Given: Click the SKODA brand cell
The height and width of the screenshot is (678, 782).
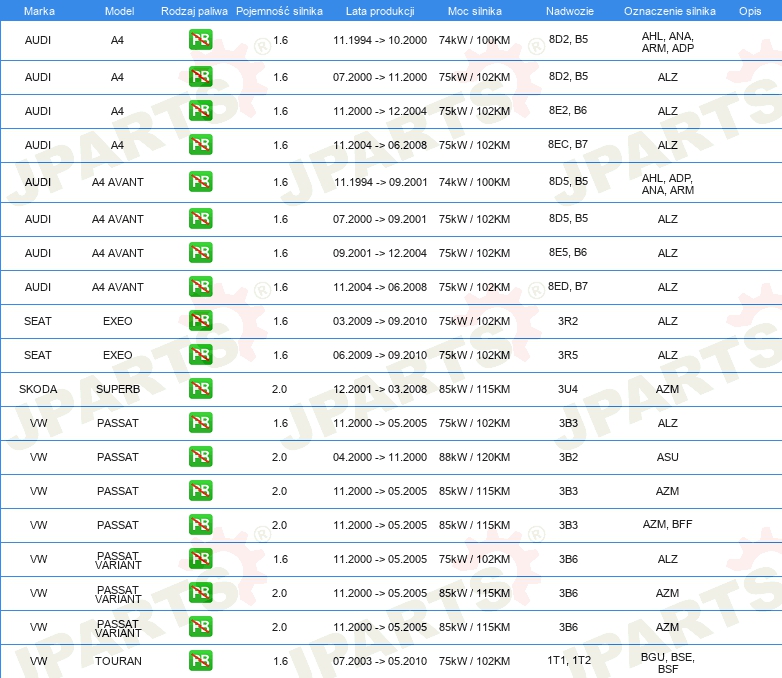Looking at the screenshot, I should pyautogui.click(x=38, y=389).
